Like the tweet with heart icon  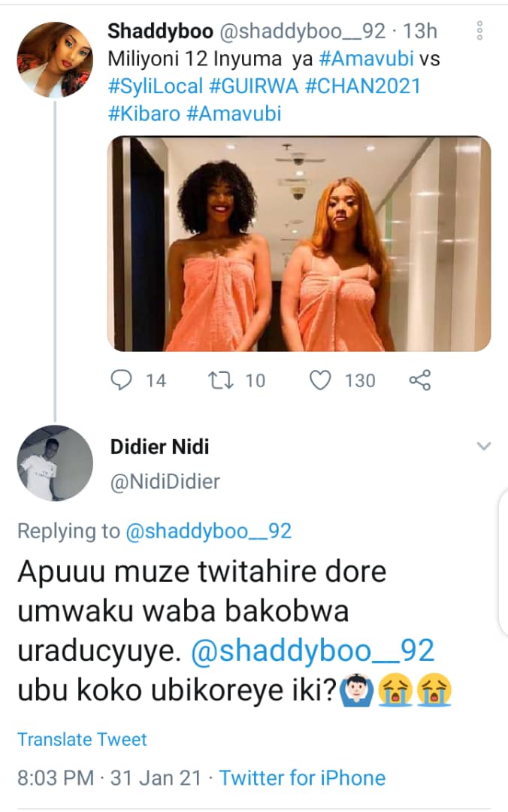click(321, 380)
